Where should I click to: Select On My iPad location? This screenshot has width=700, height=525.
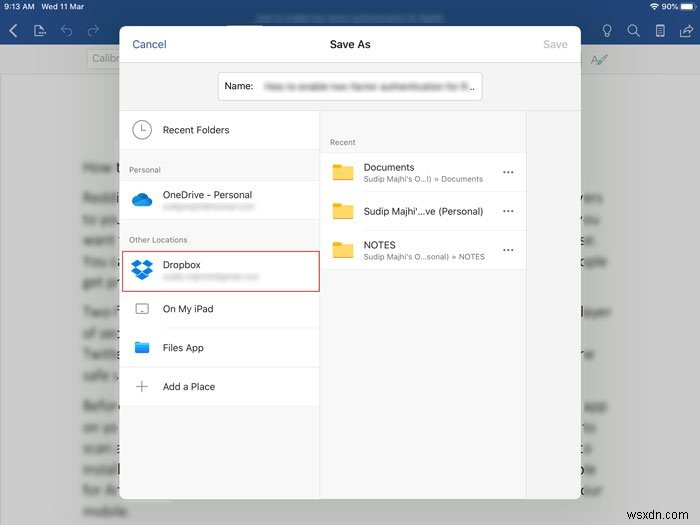tap(220, 309)
